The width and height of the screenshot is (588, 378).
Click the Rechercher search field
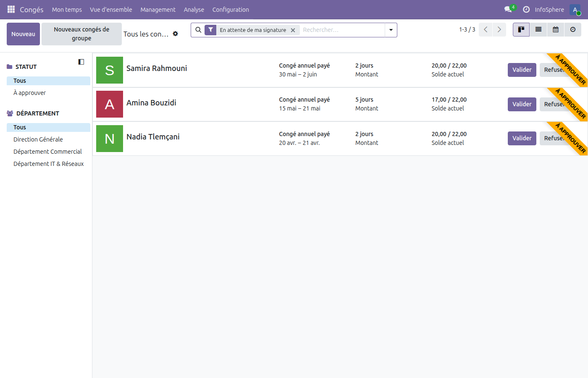(x=342, y=30)
